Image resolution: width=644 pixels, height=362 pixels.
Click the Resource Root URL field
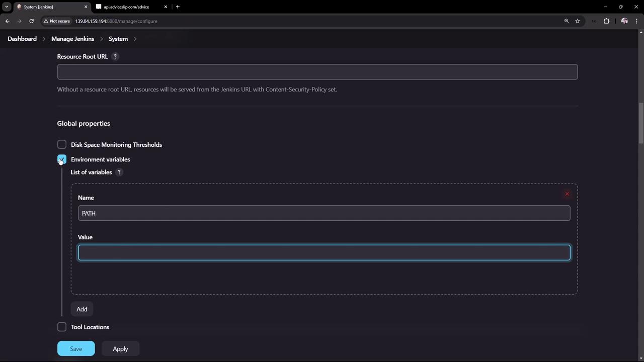pyautogui.click(x=317, y=72)
